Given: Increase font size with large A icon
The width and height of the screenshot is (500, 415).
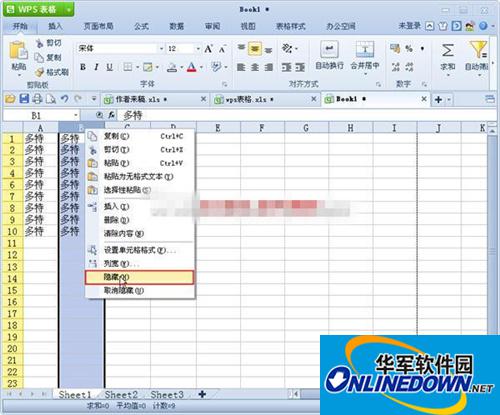Looking at the screenshot, I should pos(209,49).
